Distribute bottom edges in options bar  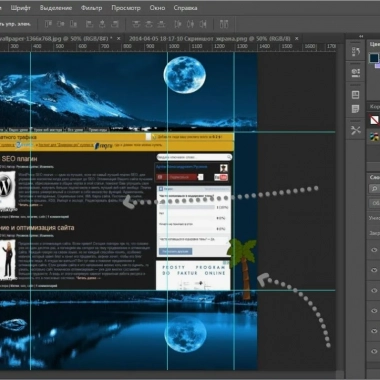point(161,24)
